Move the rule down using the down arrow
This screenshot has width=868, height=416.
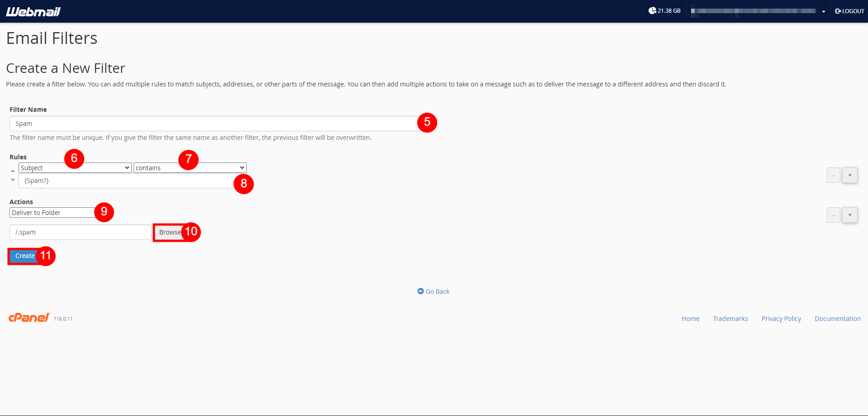(13, 180)
